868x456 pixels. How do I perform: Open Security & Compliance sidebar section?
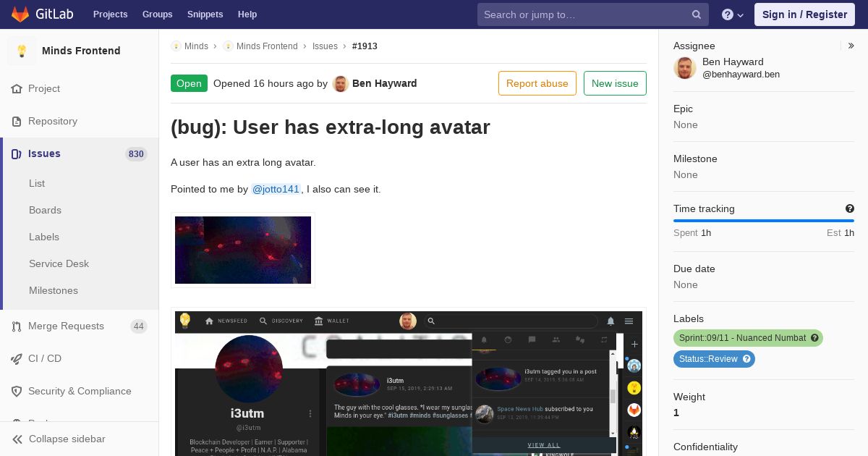(80, 391)
